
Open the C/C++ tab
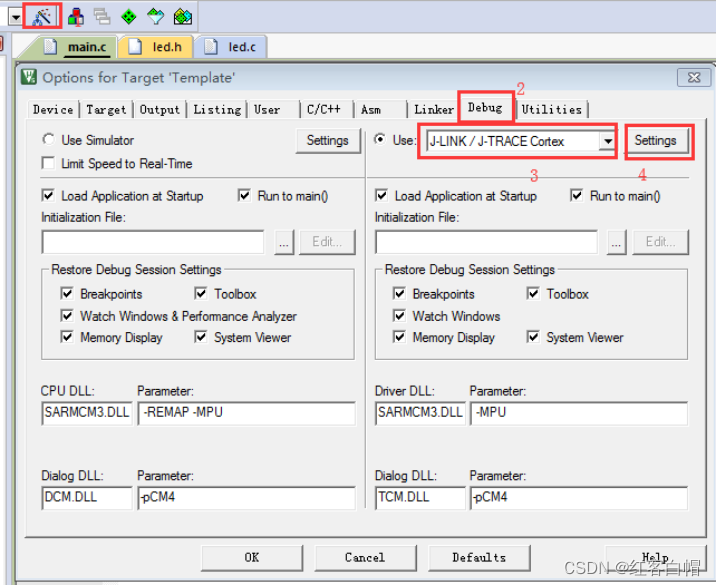[x=324, y=110]
